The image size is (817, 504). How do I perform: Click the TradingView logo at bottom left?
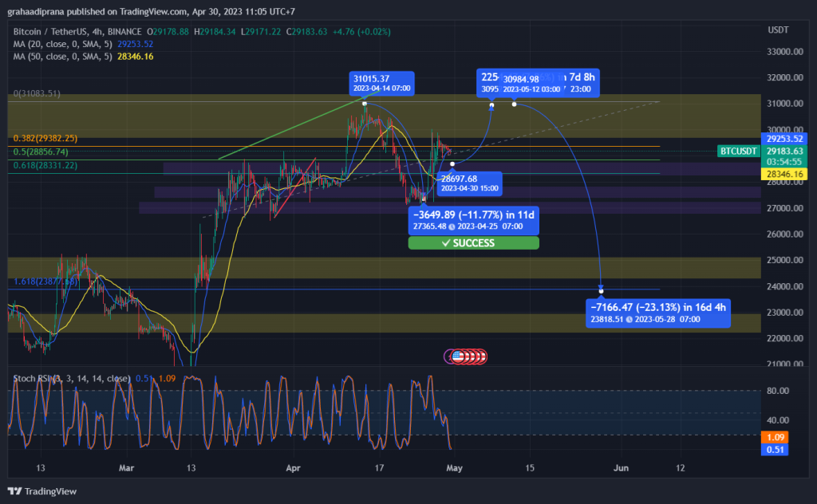point(42,491)
